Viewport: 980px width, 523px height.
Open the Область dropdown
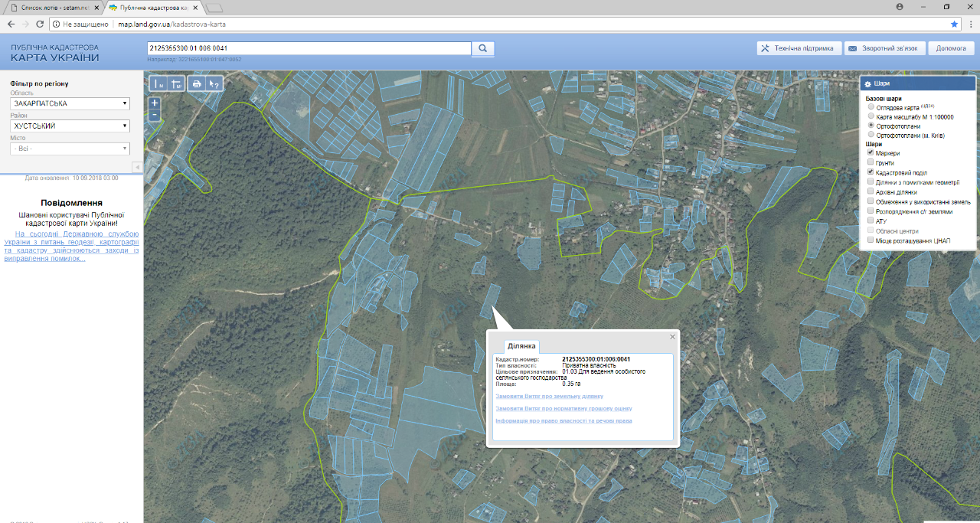(x=70, y=103)
